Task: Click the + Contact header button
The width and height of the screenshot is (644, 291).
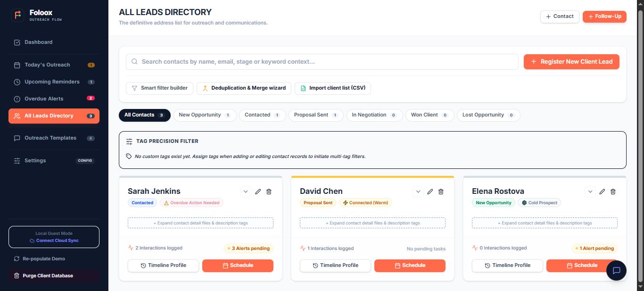Action: (x=560, y=17)
